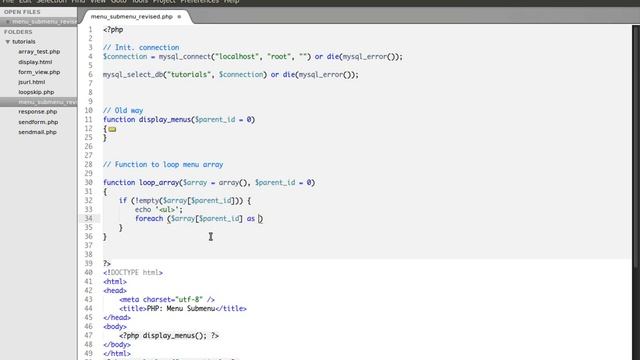Close menu_submenu_revised file in Open Files list
640x360 pixels.
(7, 22)
